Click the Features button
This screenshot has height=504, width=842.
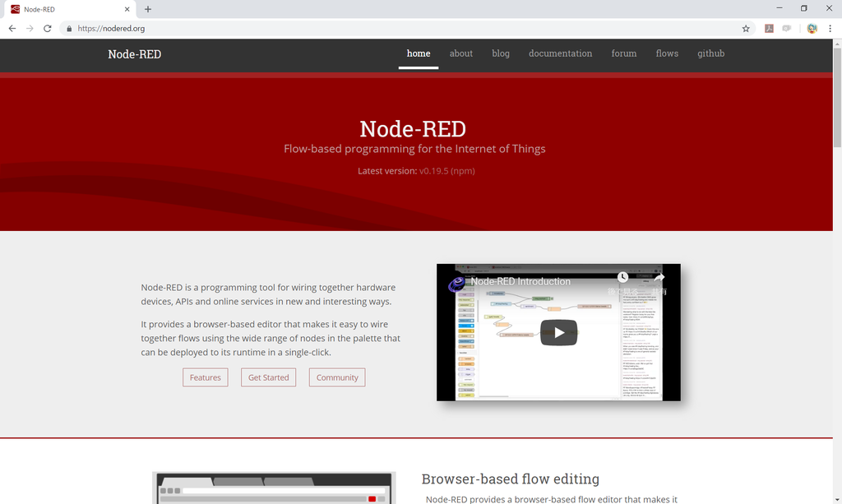click(x=205, y=377)
